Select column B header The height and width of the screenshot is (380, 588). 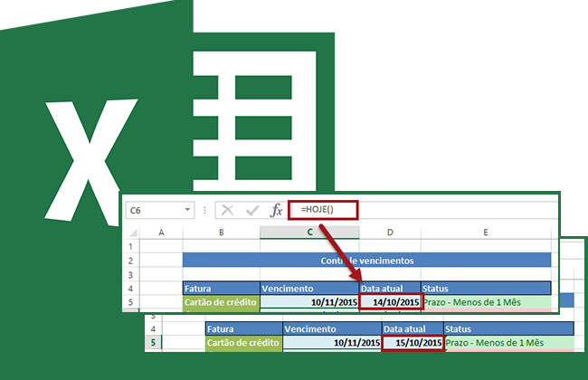point(222,233)
